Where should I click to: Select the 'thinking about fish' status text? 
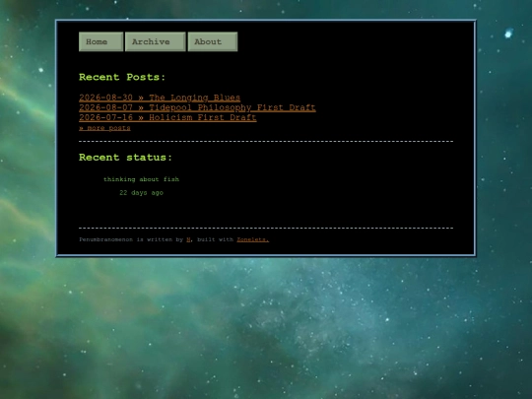tap(141, 179)
